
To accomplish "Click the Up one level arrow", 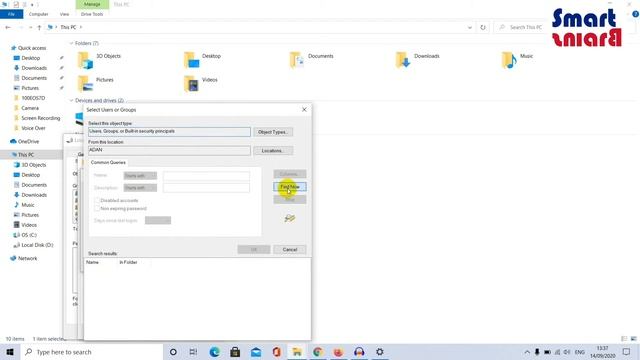I will pyautogui.click(x=39, y=27).
